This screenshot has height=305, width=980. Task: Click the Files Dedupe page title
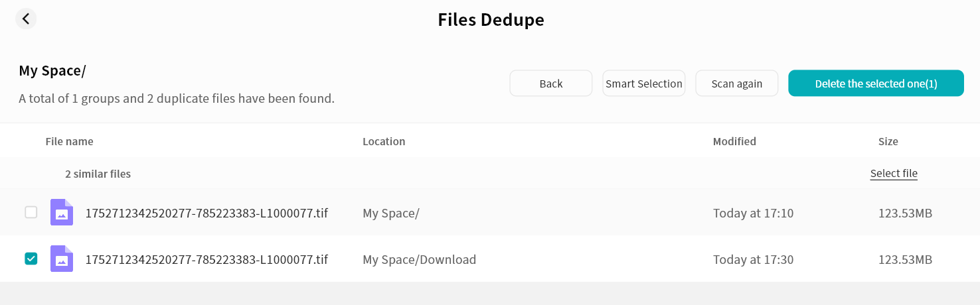[x=491, y=20]
